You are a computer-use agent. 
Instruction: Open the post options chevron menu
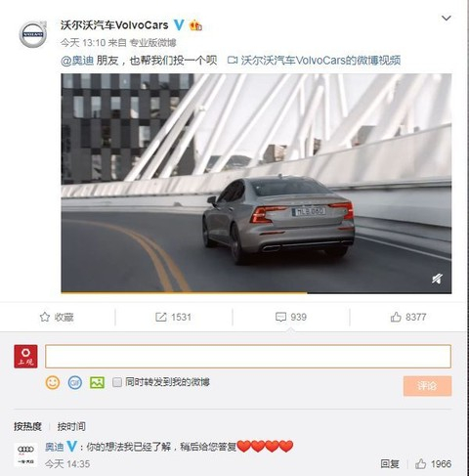click(x=446, y=18)
